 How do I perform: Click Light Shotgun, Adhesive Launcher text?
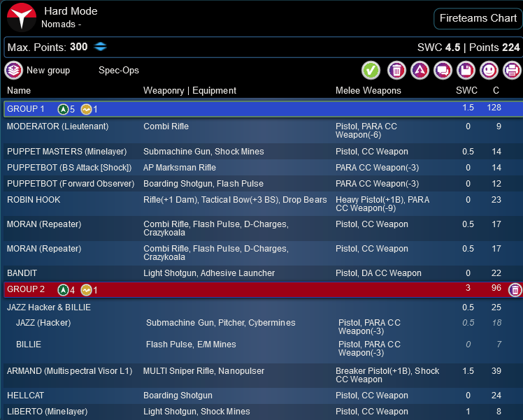(209, 273)
